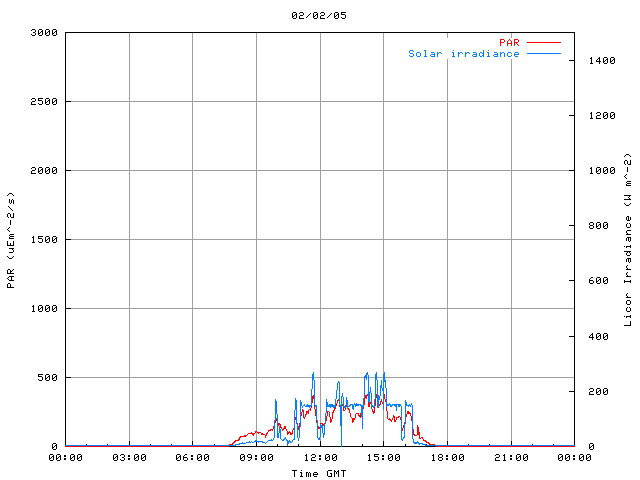Click the PAR (uEm^-2/s) axis title
The image size is (640, 480).
(11, 240)
